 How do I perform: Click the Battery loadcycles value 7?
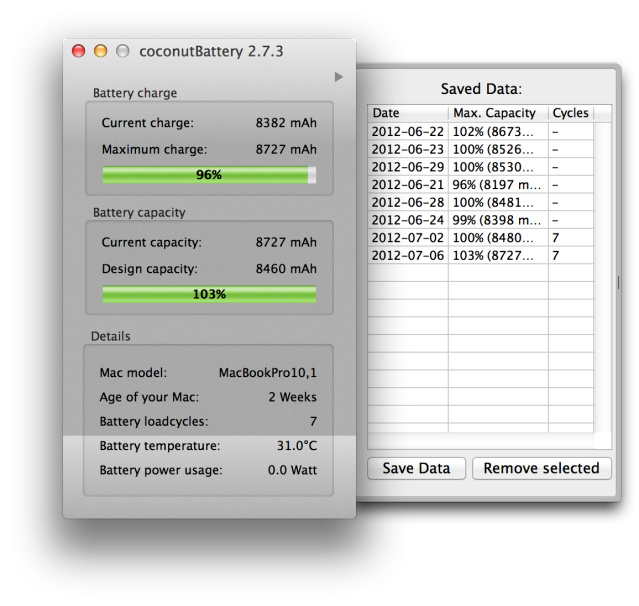(313, 421)
